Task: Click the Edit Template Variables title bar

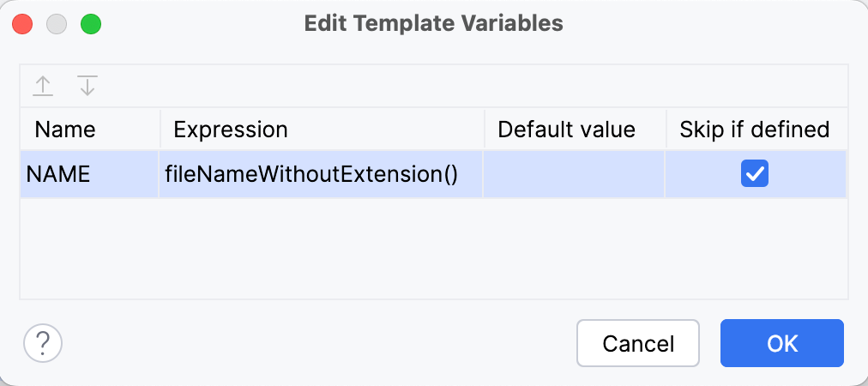Action: click(433, 23)
